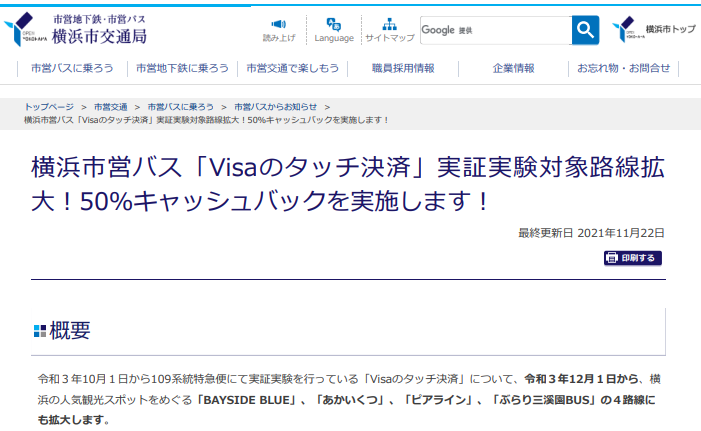Click the 最終更新日 2021年11月22日 text

(591, 233)
